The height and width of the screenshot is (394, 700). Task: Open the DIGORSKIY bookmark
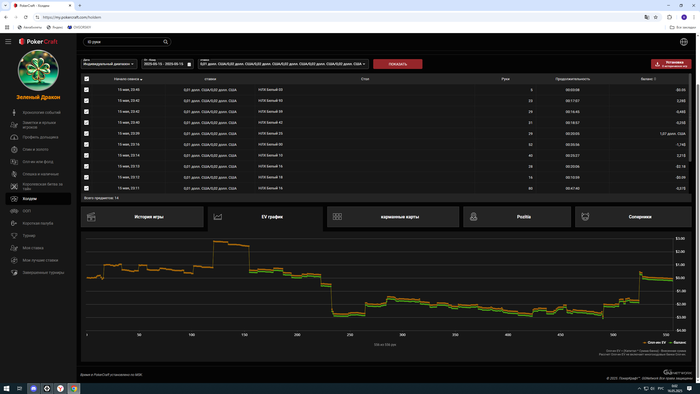click(79, 27)
